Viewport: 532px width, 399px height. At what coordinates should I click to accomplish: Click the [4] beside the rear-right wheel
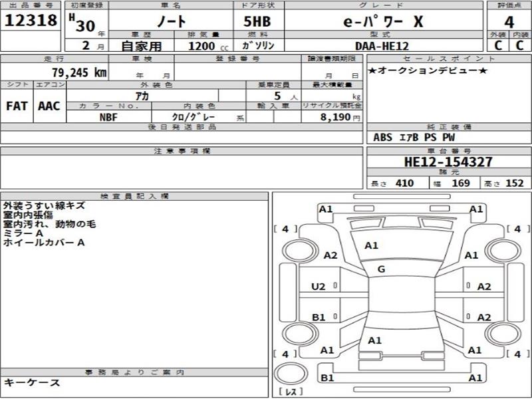518,354
